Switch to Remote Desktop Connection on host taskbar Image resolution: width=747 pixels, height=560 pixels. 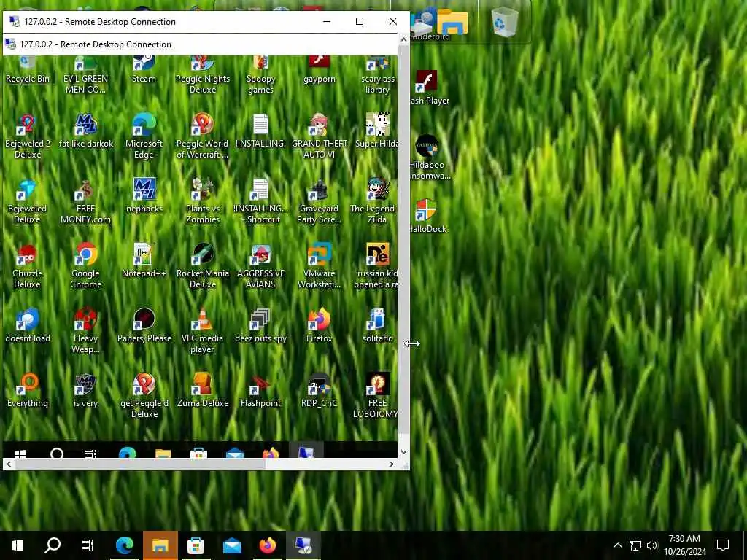[303, 545]
